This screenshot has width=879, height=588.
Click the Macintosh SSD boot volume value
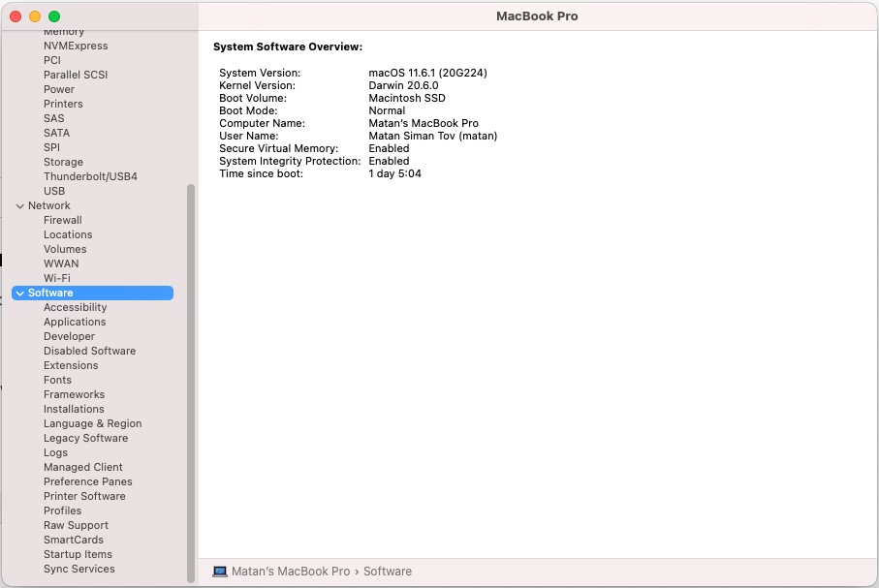coord(407,99)
